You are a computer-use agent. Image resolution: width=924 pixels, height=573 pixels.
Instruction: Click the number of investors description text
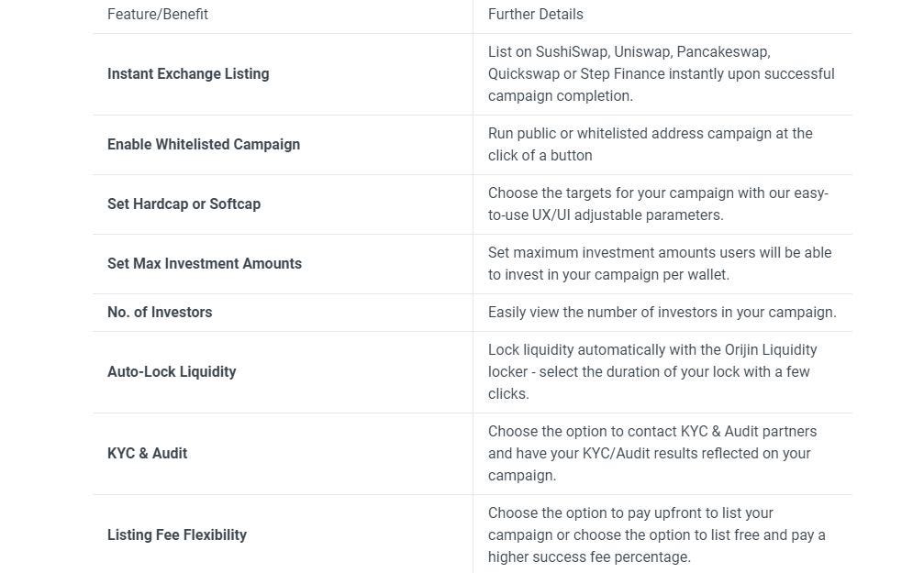tap(662, 312)
